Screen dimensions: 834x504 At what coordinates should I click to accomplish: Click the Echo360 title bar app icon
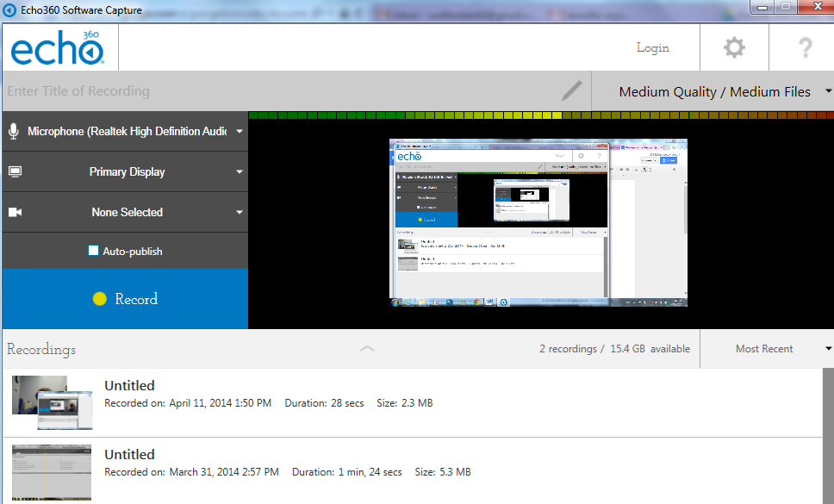[9, 10]
